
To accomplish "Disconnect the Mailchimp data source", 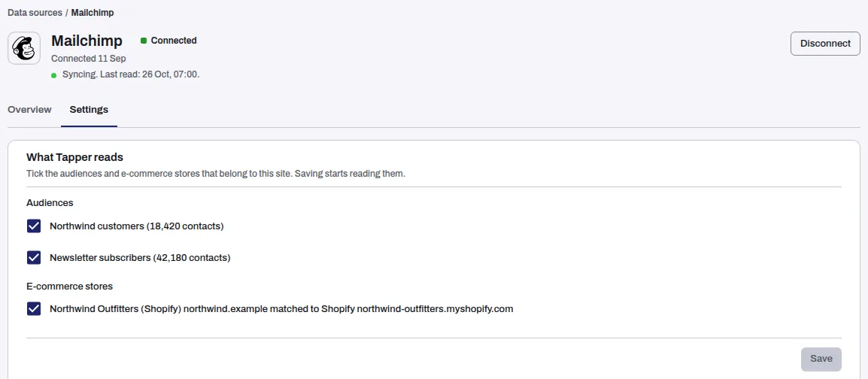I will (825, 43).
